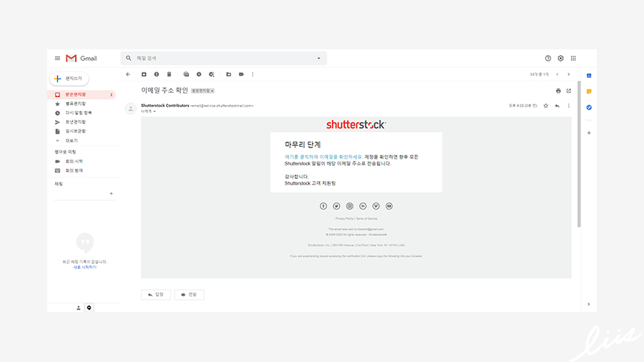Click the Reply (답장) button
644x362 pixels.
[x=156, y=295]
